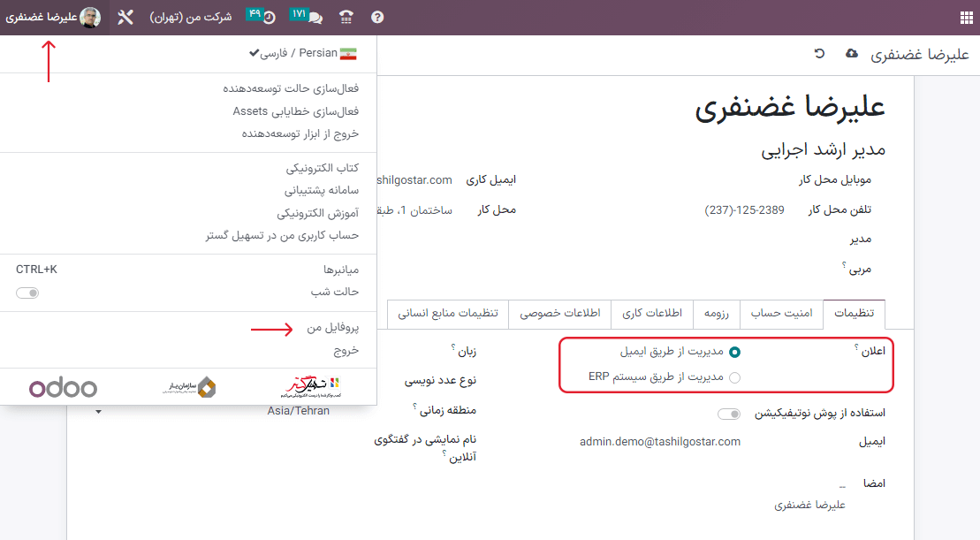Save the record with the cloud upload icon
This screenshot has width=980, height=540.
849,53
